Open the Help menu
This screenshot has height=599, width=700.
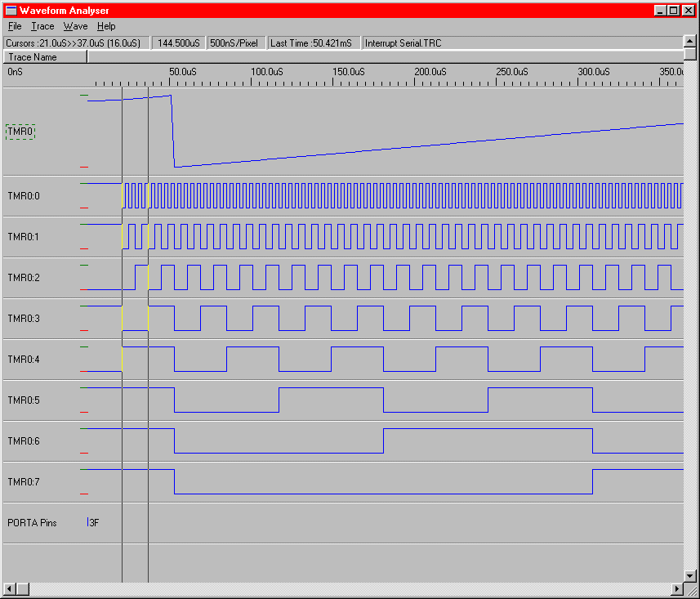[106, 26]
